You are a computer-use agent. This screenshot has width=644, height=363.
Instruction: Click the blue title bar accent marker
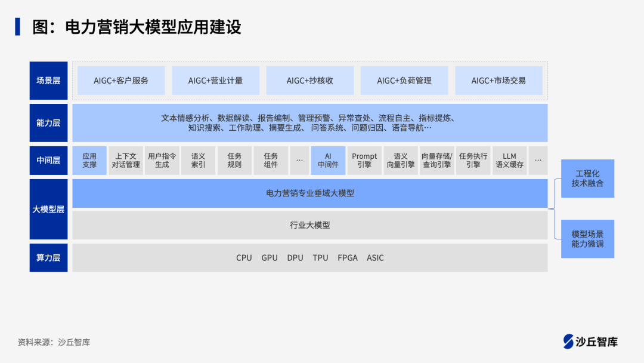(16, 25)
